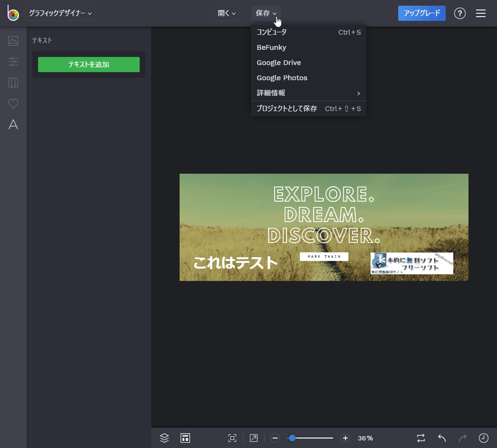
Task: Click the 36% zoom value
Action: 365,438
